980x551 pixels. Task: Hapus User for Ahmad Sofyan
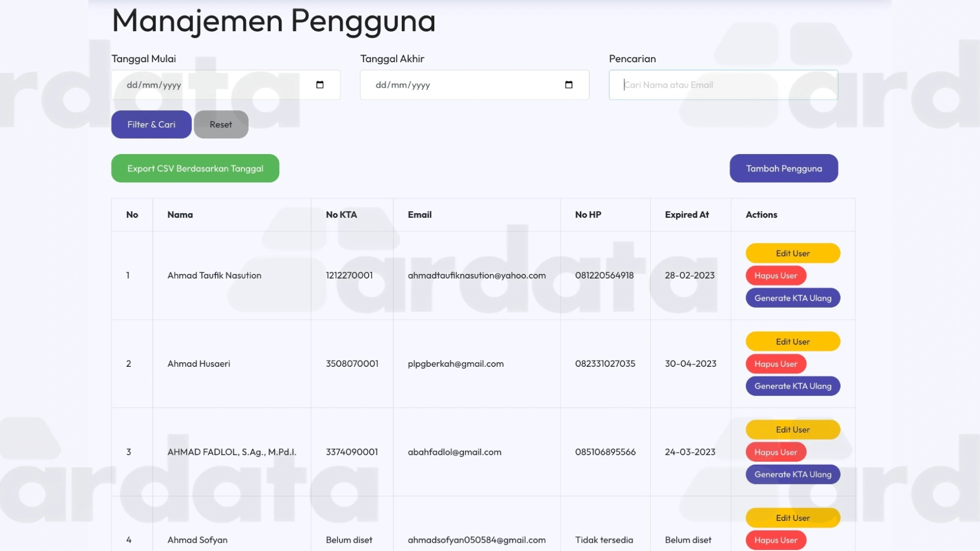pyautogui.click(x=776, y=540)
